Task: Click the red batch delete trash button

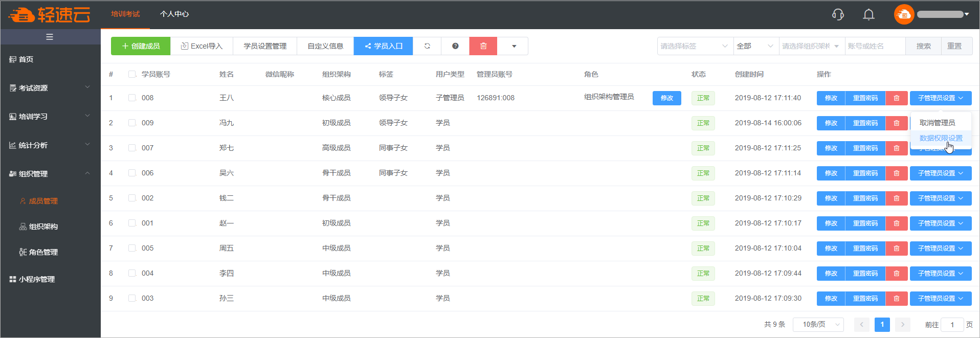Action: point(483,46)
